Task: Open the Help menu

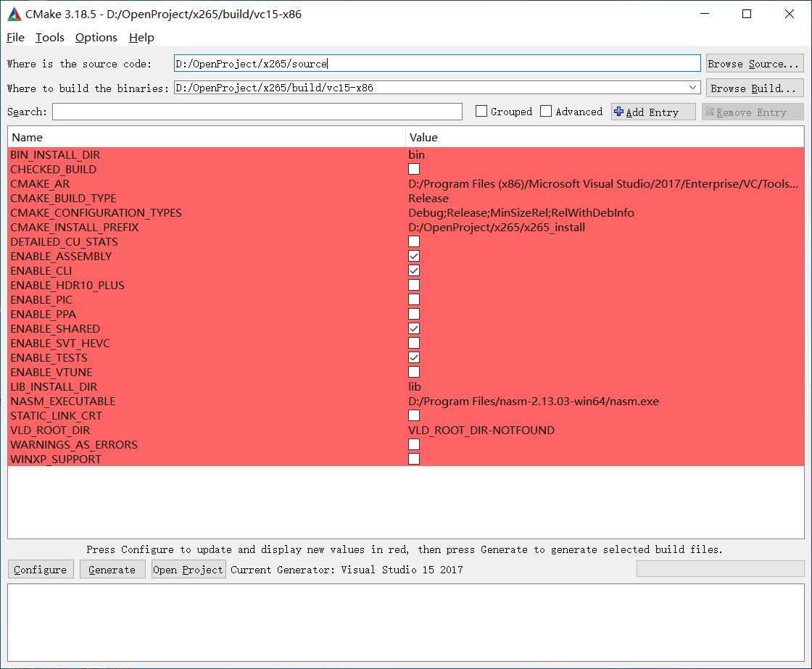Action: tap(141, 37)
